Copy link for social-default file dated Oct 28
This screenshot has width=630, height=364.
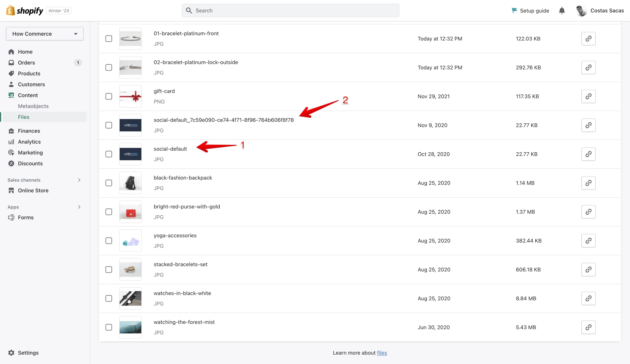588,154
